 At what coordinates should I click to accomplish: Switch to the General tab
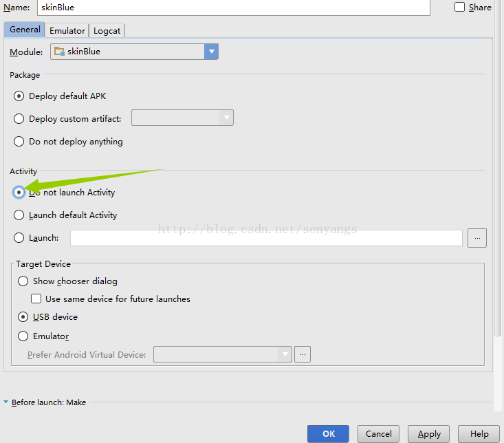[x=25, y=30]
